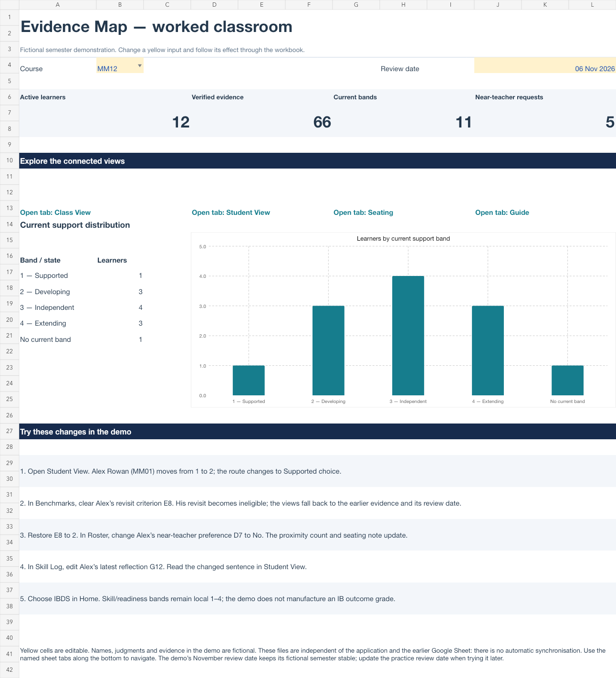This screenshot has width=616, height=678.
Task: Go to the 'Open tab: Seating' link
Action: 363,212
